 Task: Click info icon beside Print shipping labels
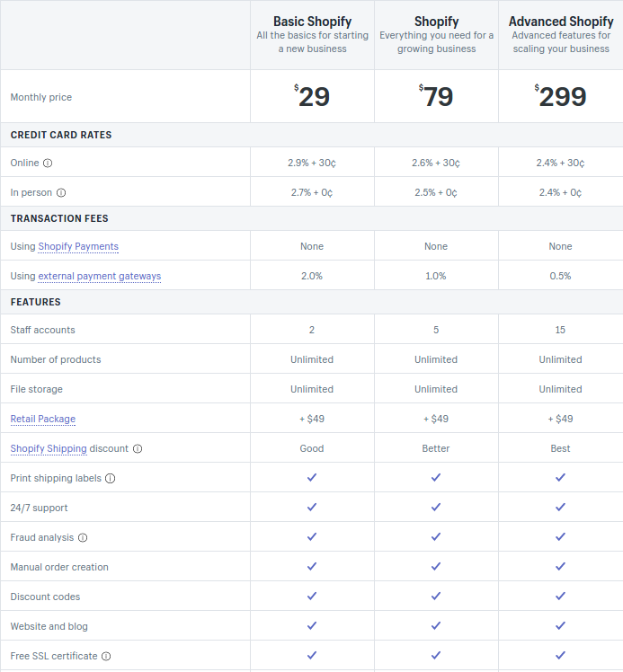point(111,478)
